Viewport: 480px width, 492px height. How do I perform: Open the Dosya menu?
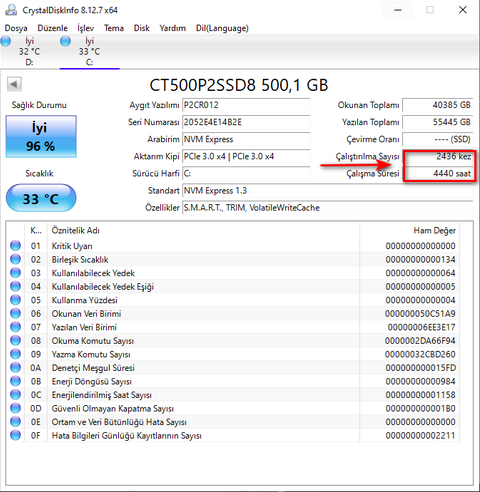(16, 28)
